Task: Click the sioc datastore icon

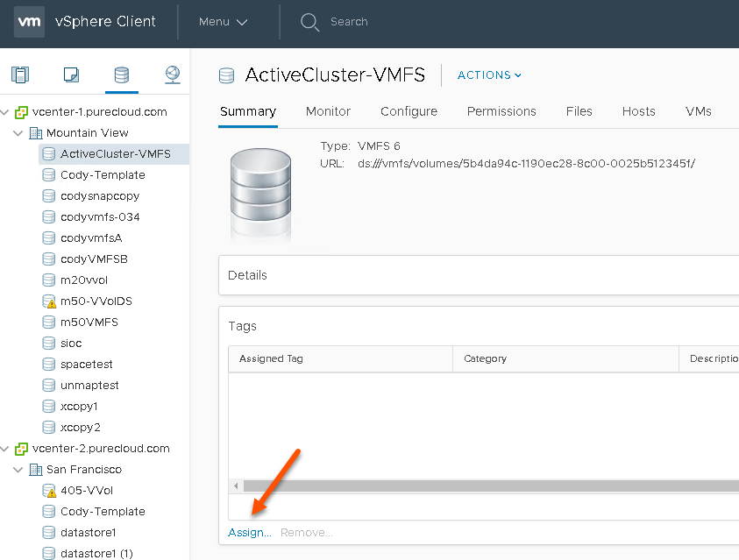Action: coord(49,344)
